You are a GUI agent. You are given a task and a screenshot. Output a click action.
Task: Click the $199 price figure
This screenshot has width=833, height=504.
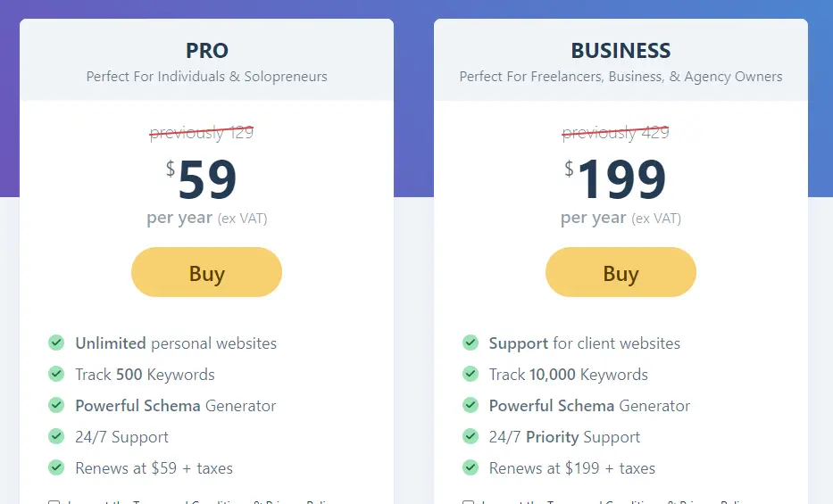(615, 180)
